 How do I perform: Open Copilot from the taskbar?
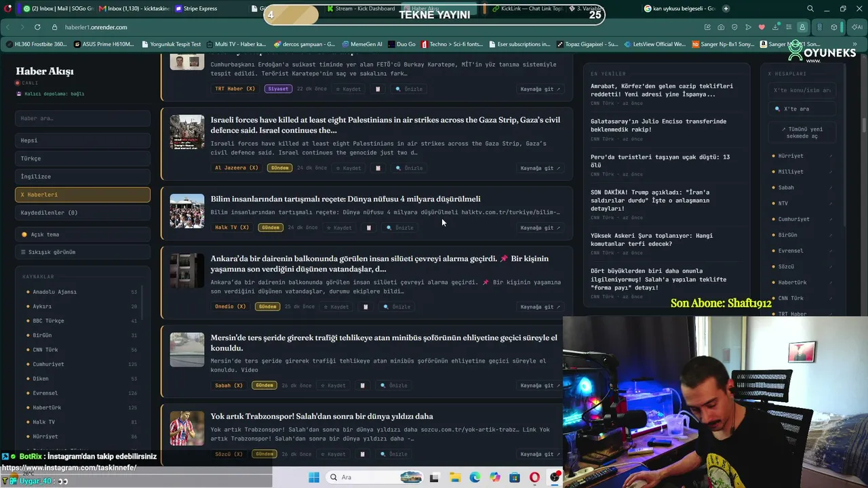(495, 477)
